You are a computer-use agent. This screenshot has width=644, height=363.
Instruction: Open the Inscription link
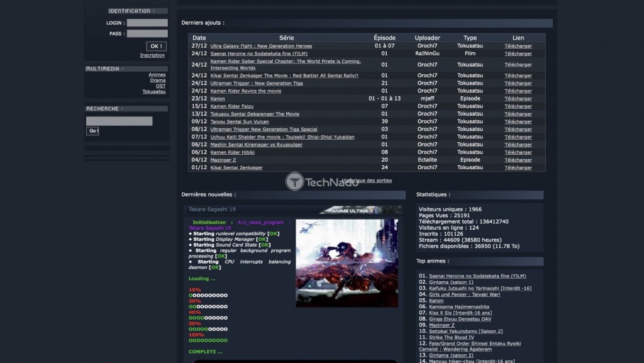(x=152, y=55)
